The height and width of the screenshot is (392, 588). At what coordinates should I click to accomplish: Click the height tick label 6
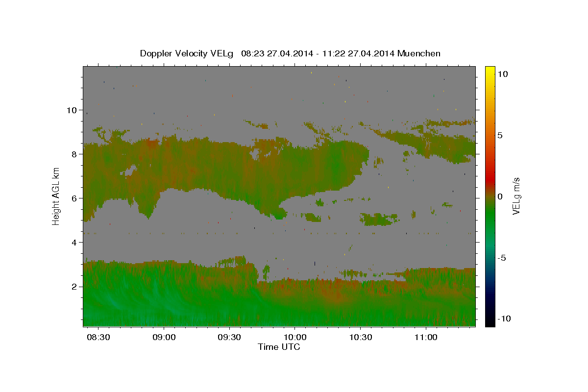point(74,198)
